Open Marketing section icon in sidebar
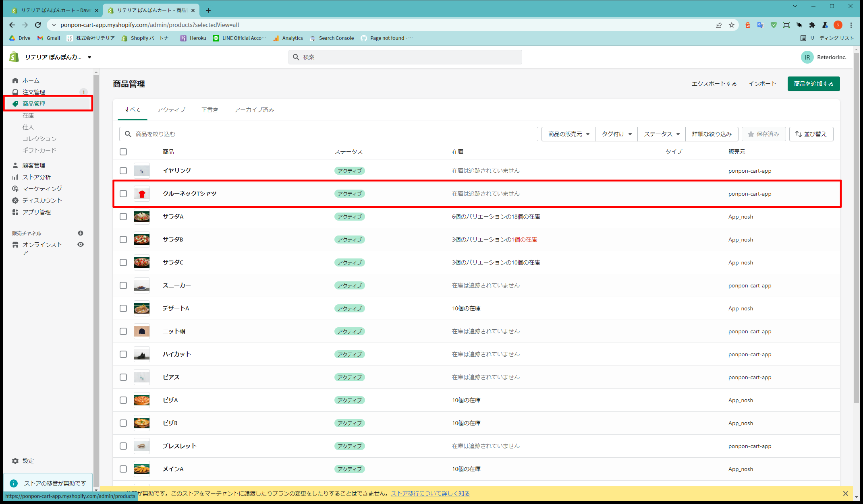Viewport: 863px width, 504px height. pyautogui.click(x=15, y=189)
